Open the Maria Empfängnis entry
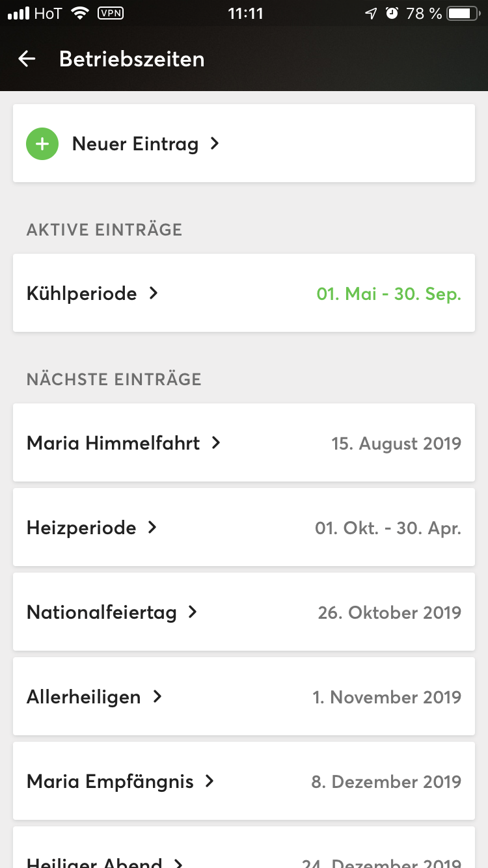 (x=110, y=781)
